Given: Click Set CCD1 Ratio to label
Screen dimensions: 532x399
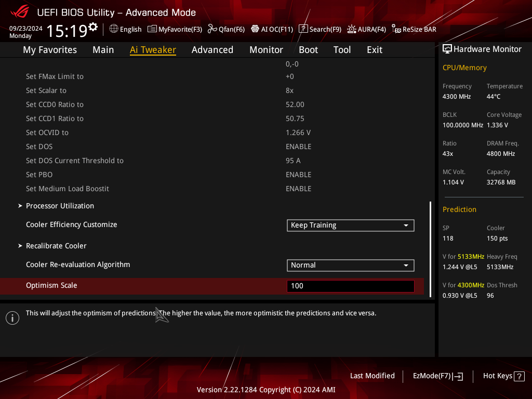Looking at the screenshot, I should (55, 119).
